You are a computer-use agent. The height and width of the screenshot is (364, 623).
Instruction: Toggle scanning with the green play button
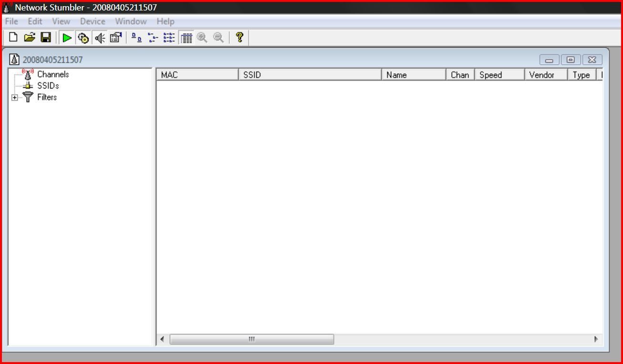[67, 38]
